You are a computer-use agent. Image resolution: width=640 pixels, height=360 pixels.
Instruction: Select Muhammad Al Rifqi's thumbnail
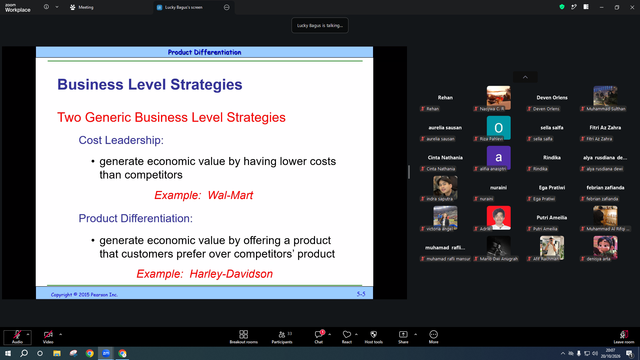(605, 218)
